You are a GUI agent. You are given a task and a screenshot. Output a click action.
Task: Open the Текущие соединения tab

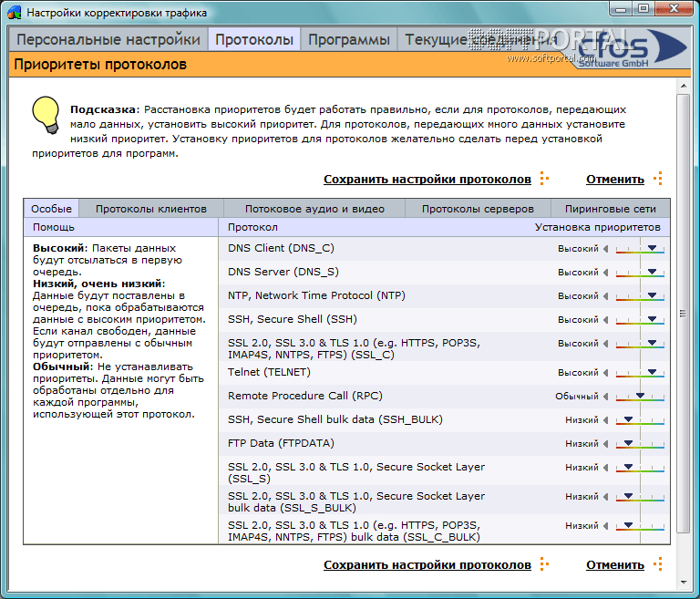pyautogui.click(x=481, y=39)
